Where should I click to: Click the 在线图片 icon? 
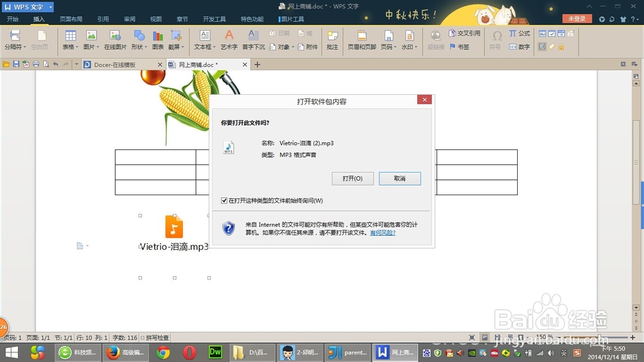click(115, 35)
